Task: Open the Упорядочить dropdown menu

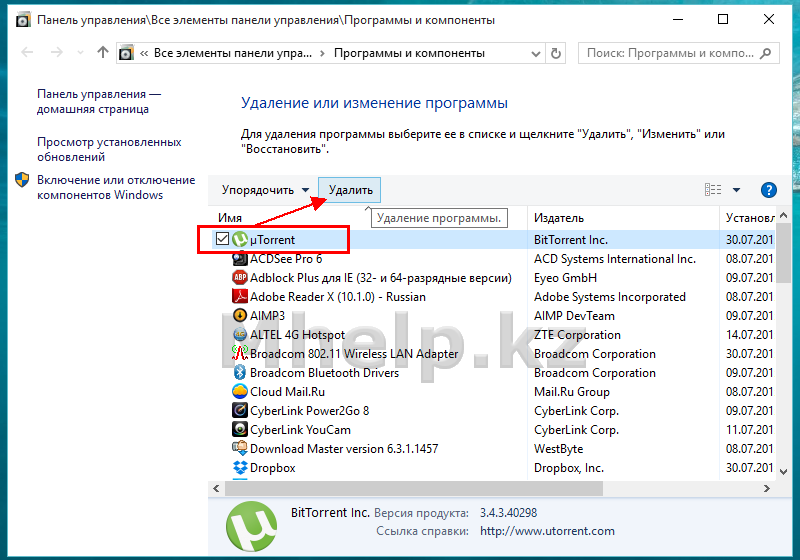Action: tap(266, 190)
